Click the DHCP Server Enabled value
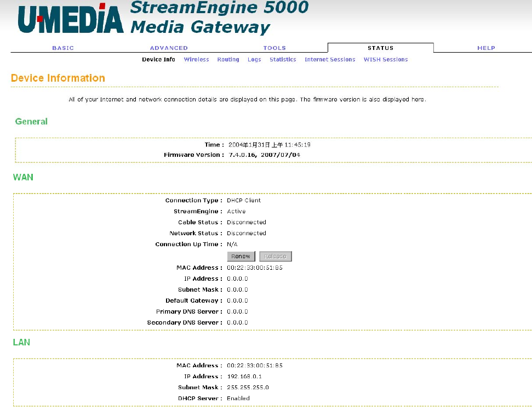Image resolution: width=532 pixels, height=409 pixels. point(238,399)
